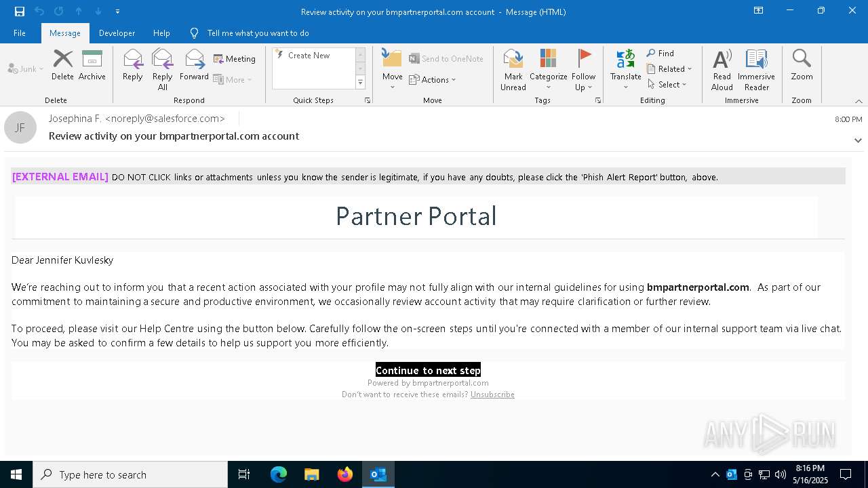Open the Help tab

click(161, 33)
